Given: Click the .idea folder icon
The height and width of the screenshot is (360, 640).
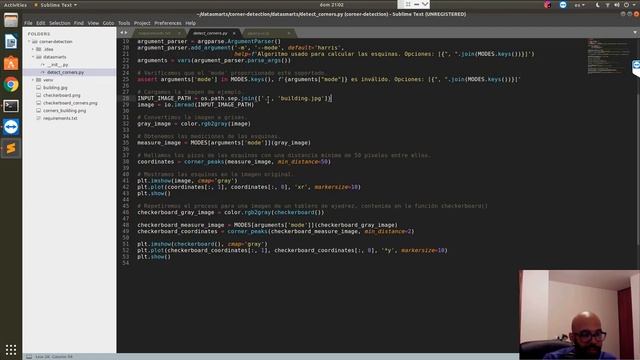Looking at the screenshot, I should (x=38, y=49).
